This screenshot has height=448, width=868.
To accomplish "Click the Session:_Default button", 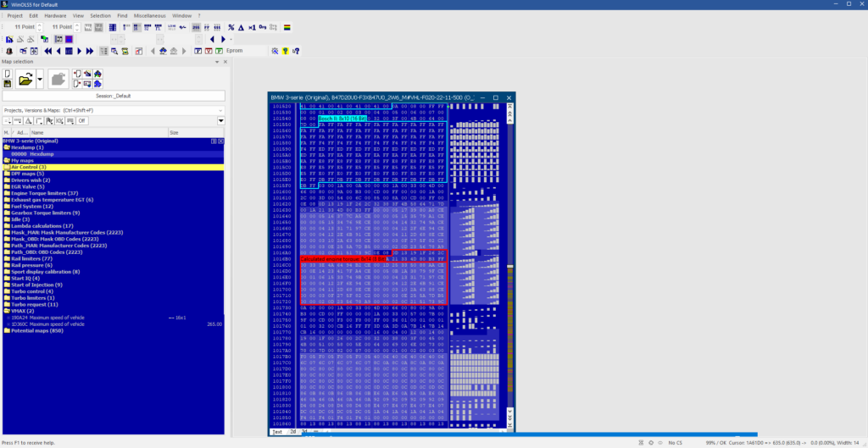I will point(114,96).
